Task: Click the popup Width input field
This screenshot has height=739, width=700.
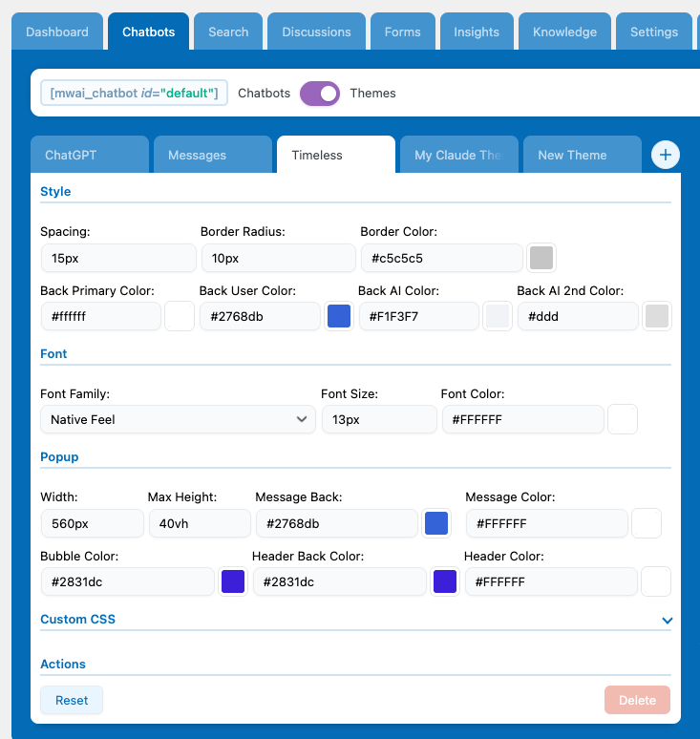Action: click(x=93, y=523)
